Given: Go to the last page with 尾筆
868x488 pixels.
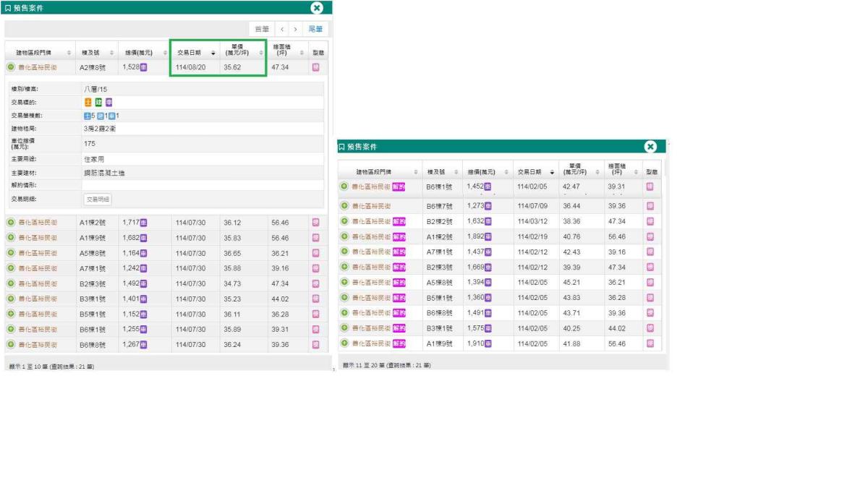Looking at the screenshot, I should pyautogui.click(x=316, y=29).
